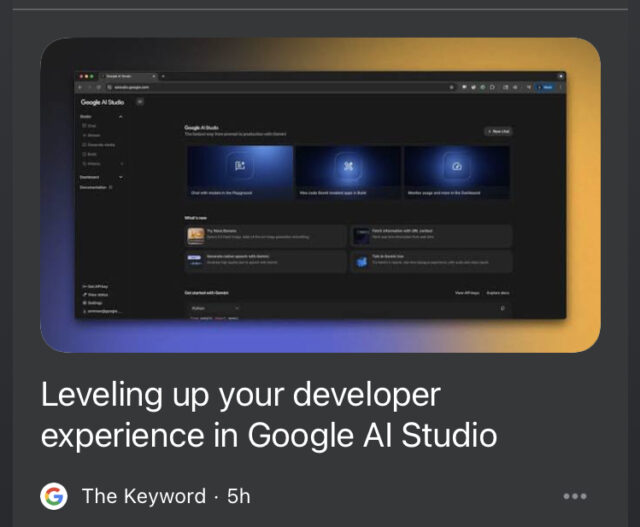Open The Keyword source name
Screen dimensions: 640x527
click(144, 496)
